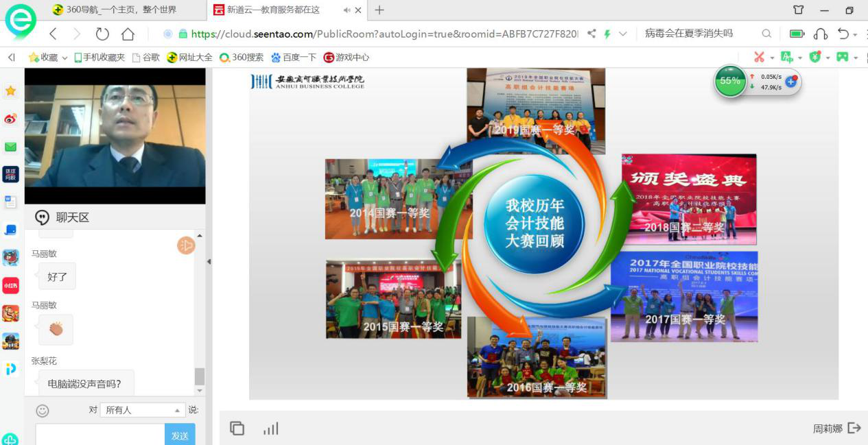Hide the sidebar using the bookmarks bar arrow
Screen dimensions: 868x445
11,58
